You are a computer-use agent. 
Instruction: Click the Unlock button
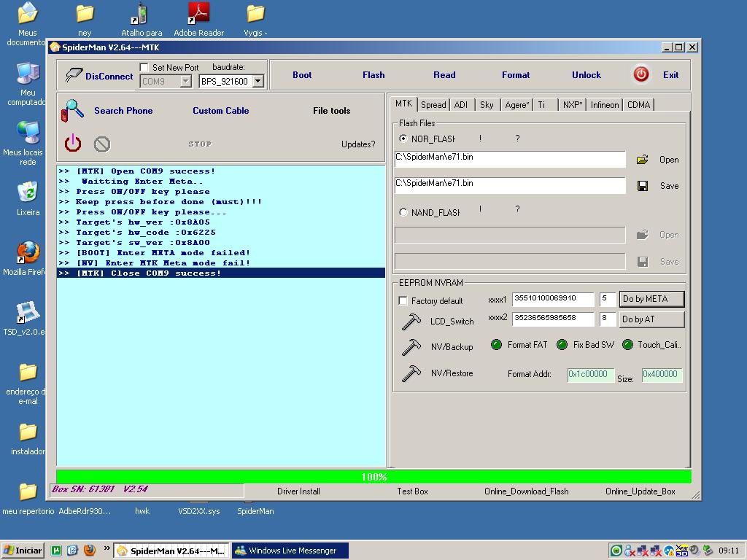(x=587, y=75)
